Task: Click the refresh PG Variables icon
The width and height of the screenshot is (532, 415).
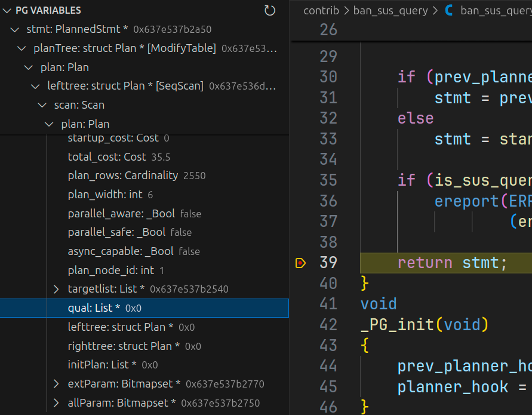Action: click(x=270, y=10)
